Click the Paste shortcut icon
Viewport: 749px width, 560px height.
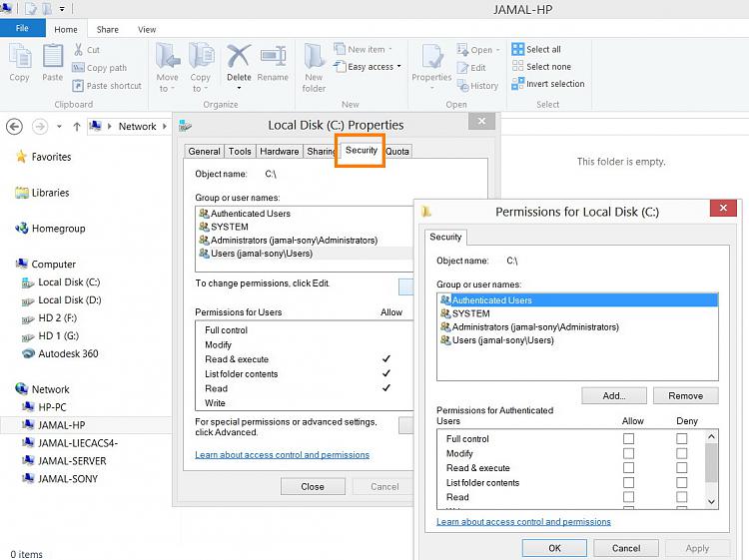[x=78, y=86]
